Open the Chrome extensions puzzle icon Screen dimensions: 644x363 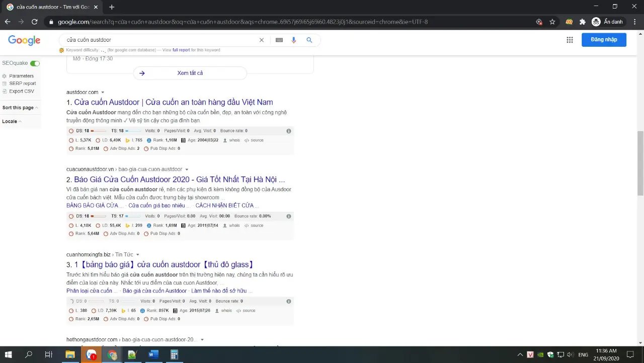point(583,22)
